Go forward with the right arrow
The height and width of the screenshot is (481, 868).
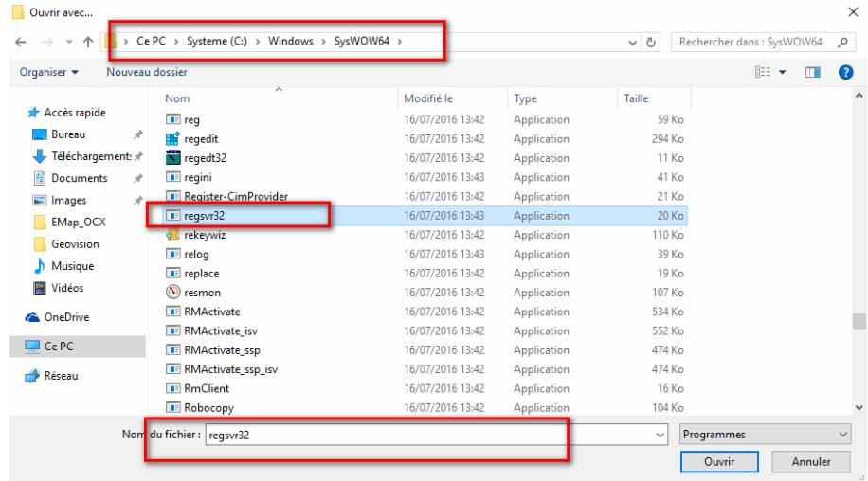click(48, 42)
